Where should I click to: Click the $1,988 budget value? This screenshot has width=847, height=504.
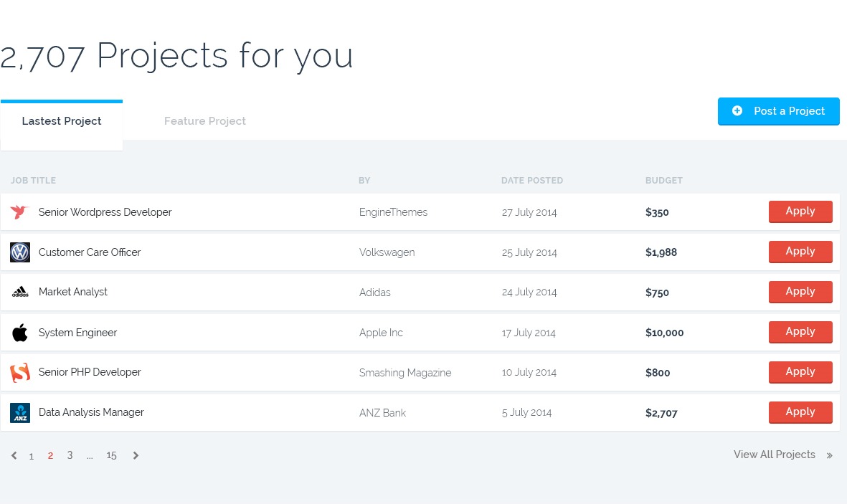[x=661, y=252]
